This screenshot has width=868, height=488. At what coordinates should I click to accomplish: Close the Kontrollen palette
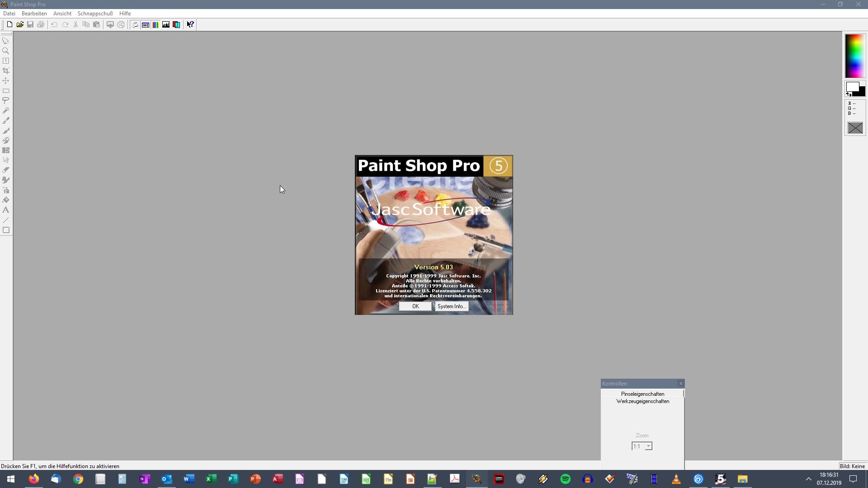coord(681,384)
